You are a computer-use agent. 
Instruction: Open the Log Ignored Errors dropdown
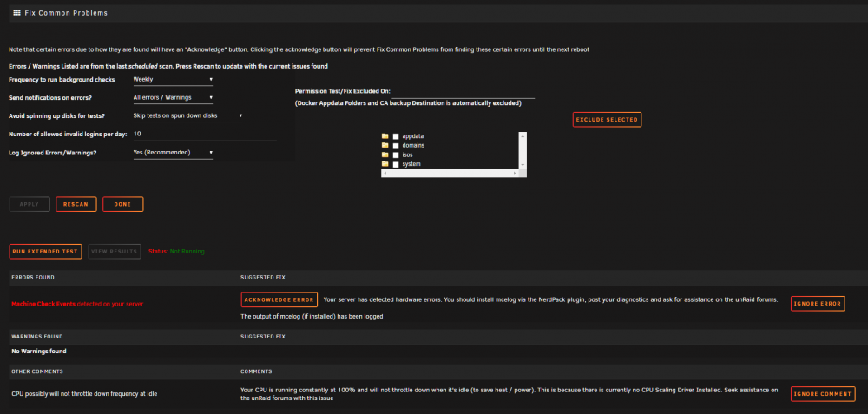click(x=173, y=153)
